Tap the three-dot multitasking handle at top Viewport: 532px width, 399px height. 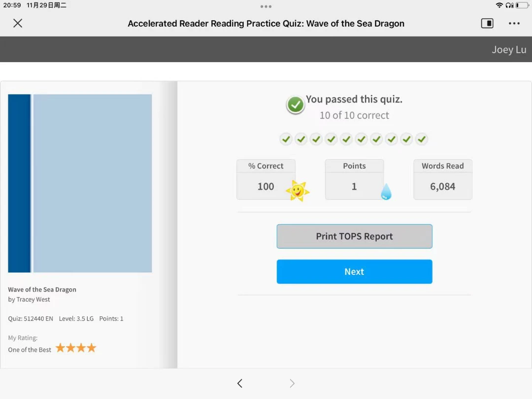(266, 6)
